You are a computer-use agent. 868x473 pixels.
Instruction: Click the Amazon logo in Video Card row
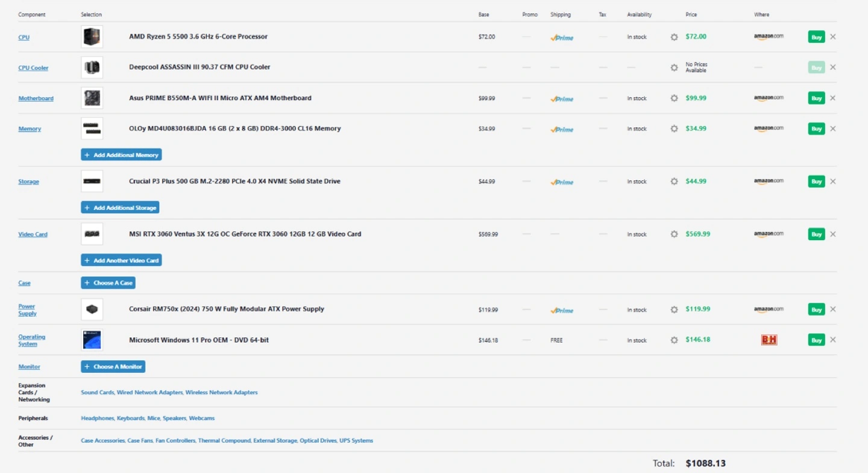coord(769,234)
